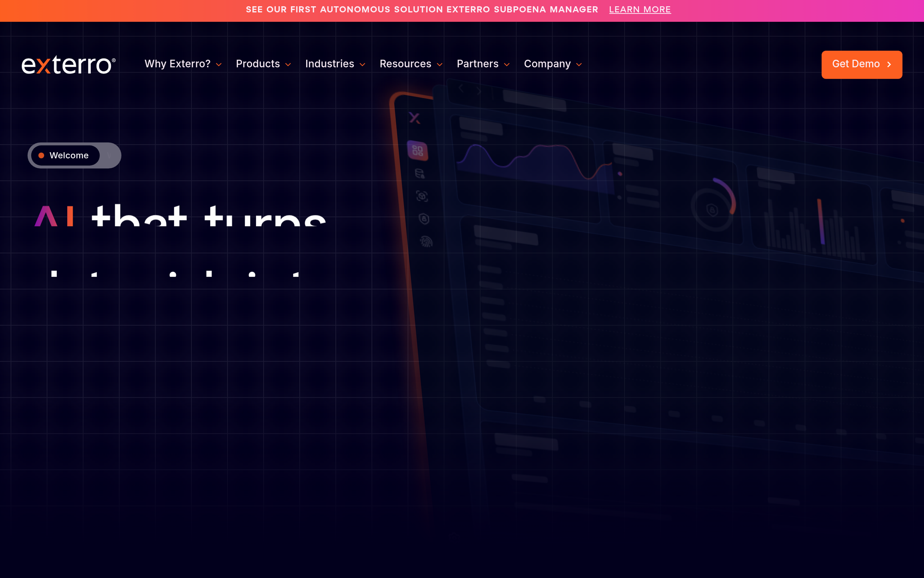This screenshot has height=578, width=924.
Task: Click the "SEE OUR FIRST AUTONOMOUS SOLUTION" banner text
Action: 422,10
